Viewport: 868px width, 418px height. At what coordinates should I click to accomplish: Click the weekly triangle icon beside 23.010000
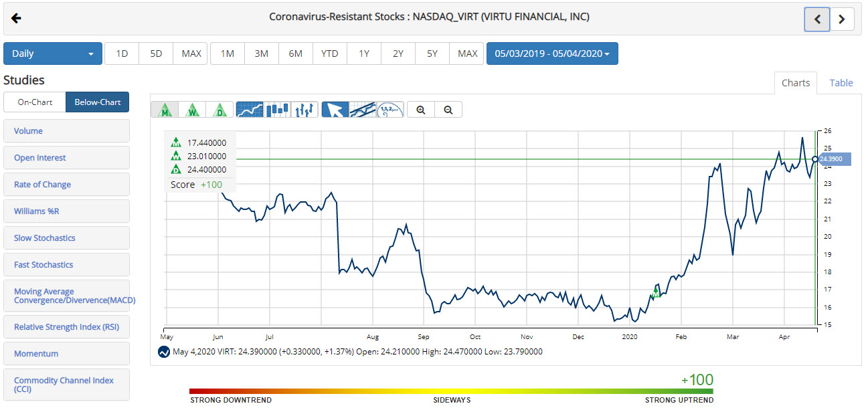click(176, 156)
